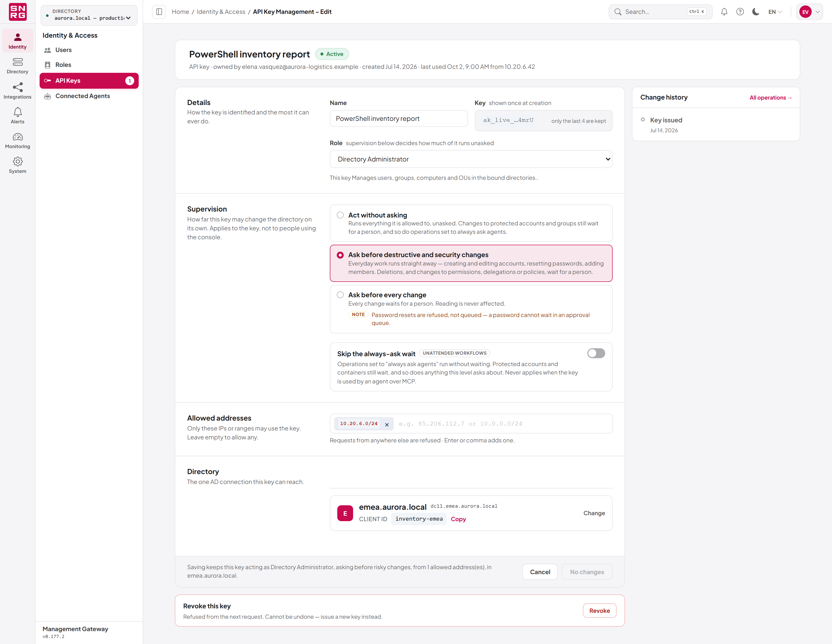Image resolution: width=832 pixels, height=644 pixels.
Task: Click the ak_live_…4mrU key field
Action: pos(543,120)
